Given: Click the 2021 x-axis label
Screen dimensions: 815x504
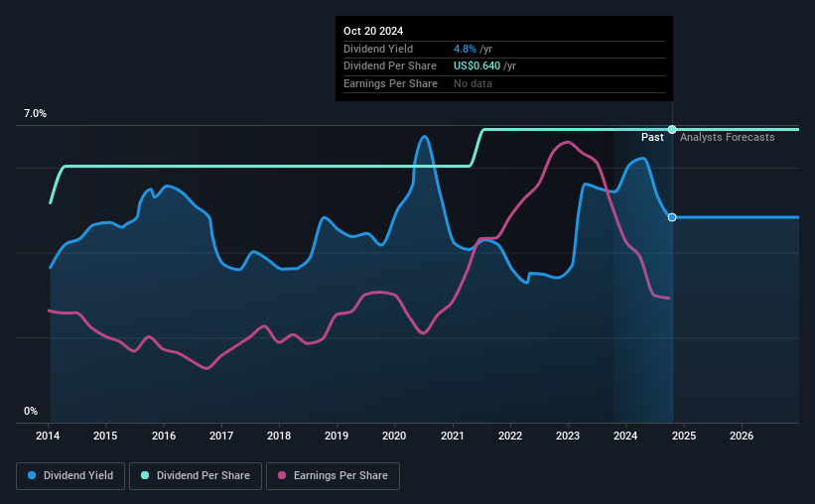Looking at the screenshot, I should (453, 436).
